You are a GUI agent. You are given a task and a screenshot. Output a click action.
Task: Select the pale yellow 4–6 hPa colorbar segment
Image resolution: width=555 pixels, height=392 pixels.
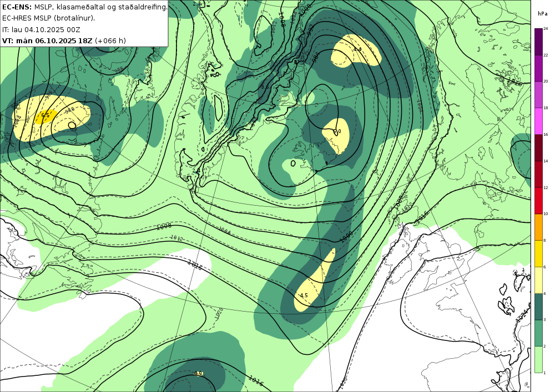tap(538, 280)
